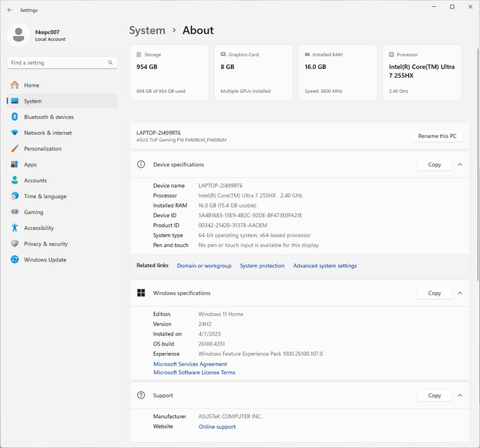Open Microsoft Software License Terms link
Image resolution: width=480 pixels, height=448 pixels.
(x=194, y=372)
